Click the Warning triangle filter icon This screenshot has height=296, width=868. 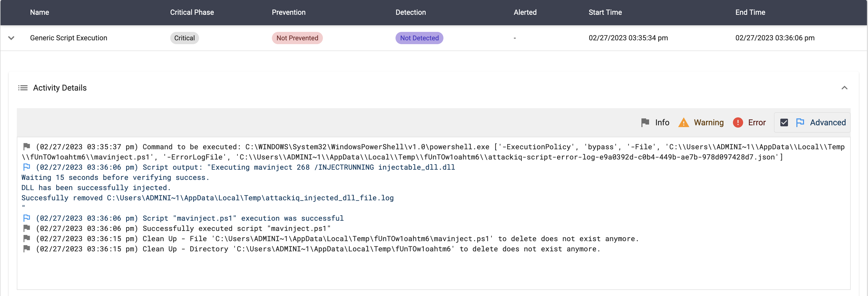tap(683, 122)
